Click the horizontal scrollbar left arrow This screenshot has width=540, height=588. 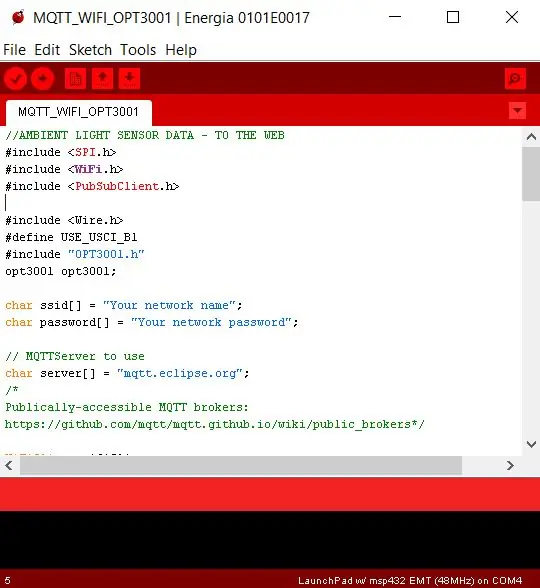9,466
